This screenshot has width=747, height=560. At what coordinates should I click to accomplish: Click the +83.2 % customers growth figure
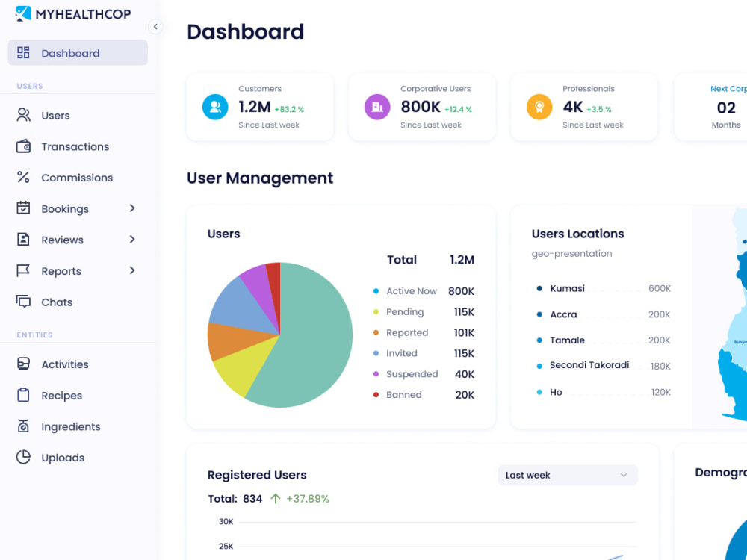pos(289,109)
